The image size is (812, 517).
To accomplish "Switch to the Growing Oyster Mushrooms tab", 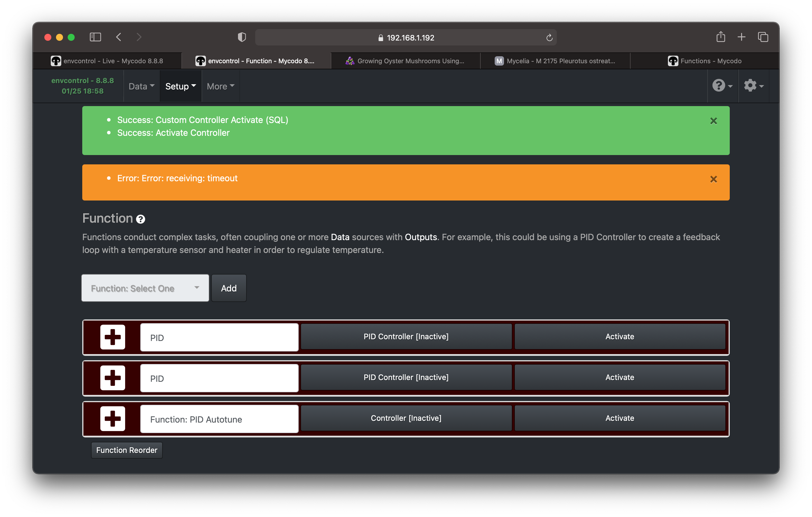I will [x=405, y=61].
